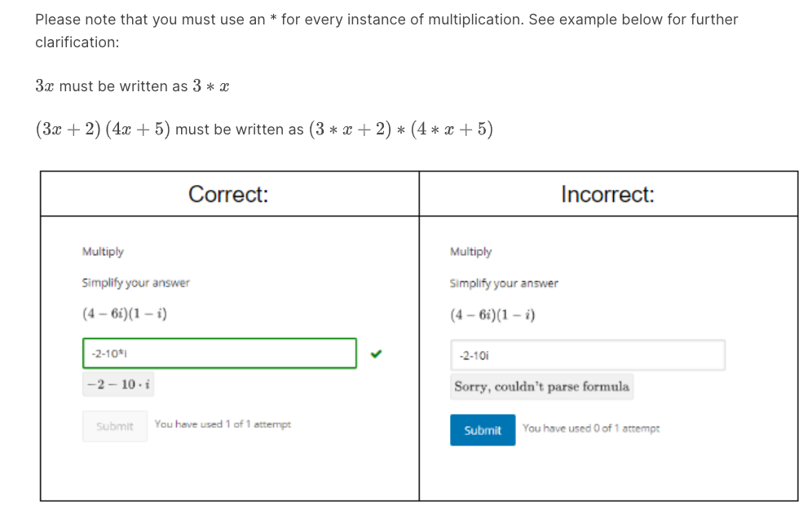Screen dimensions: 812x519
Task: Click the 'Sorry, couldn't parse formula' message
Action: tap(541, 386)
